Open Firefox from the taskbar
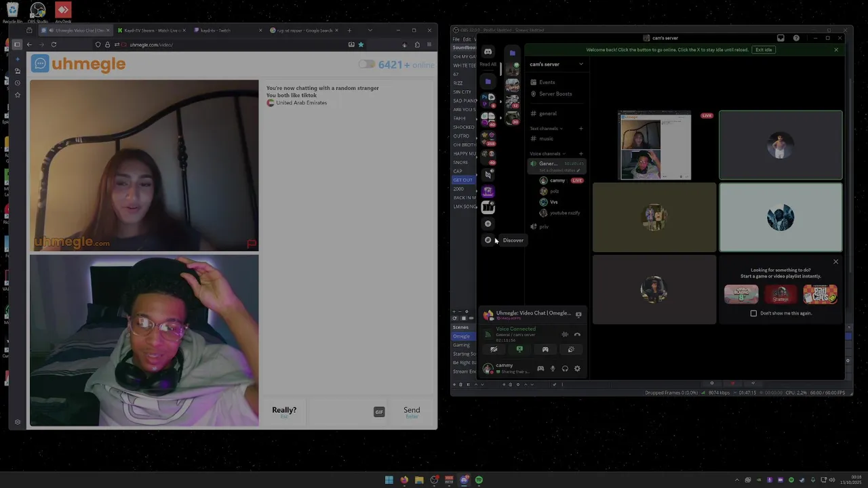The height and width of the screenshot is (488, 868). [404, 480]
